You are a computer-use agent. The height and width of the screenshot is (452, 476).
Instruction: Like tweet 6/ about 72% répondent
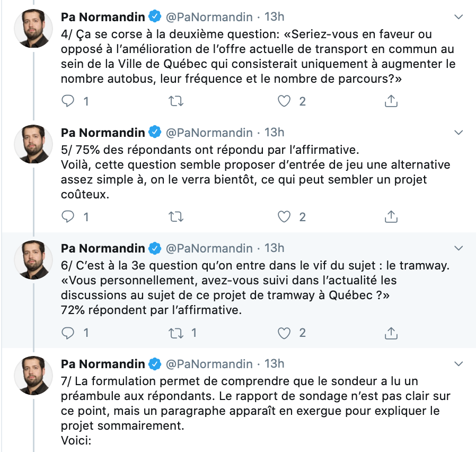pyautogui.click(x=284, y=333)
